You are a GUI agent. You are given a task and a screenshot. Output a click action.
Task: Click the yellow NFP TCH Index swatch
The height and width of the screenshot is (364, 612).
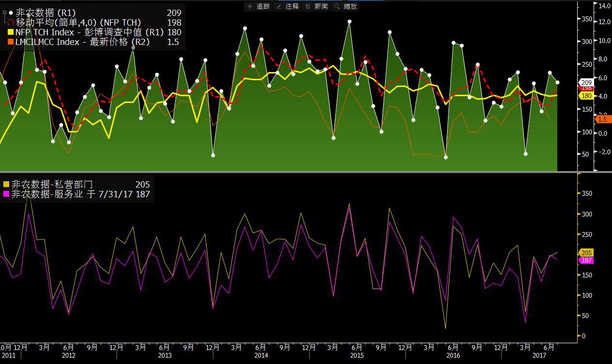coord(11,32)
